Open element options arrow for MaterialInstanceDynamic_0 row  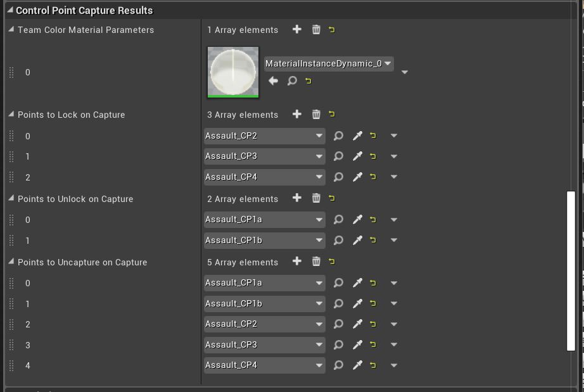click(405, 72)
